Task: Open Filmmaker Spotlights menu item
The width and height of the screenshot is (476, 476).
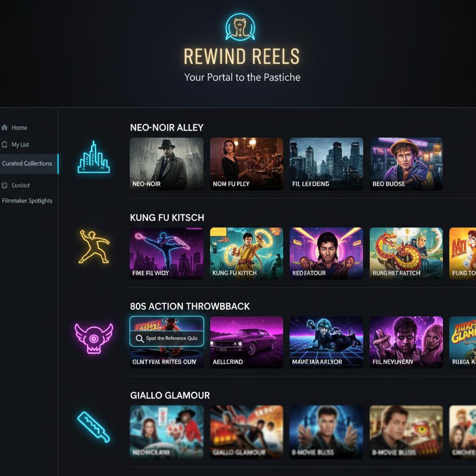Action: pos(27,201)
